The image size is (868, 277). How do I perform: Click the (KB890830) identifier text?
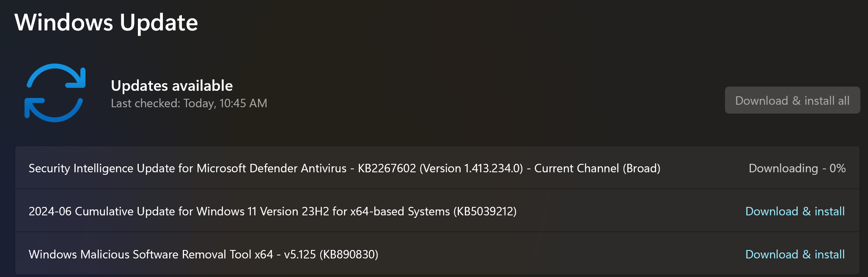(349, 254)
